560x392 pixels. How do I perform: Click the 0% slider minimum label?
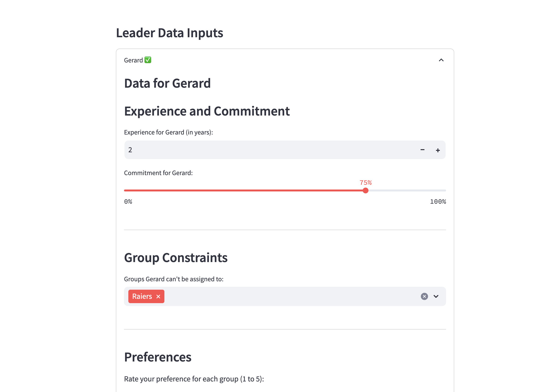128,202
